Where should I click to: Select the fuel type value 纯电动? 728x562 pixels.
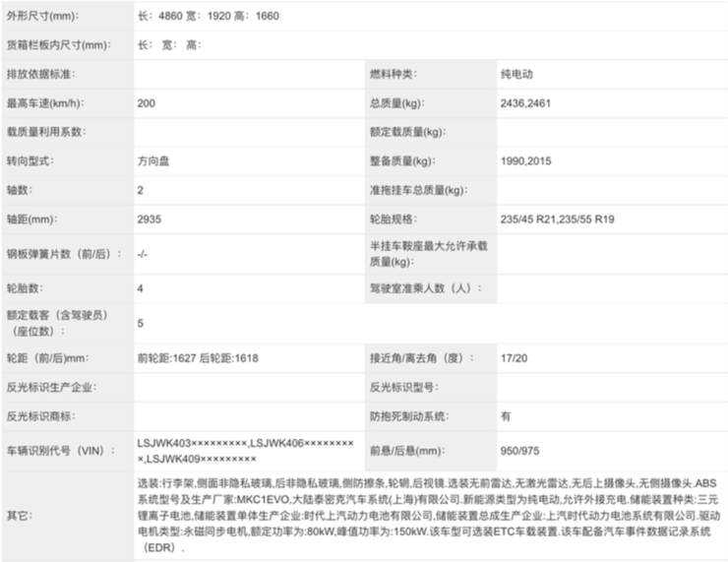pyautogui.click(x=516, y=75)
